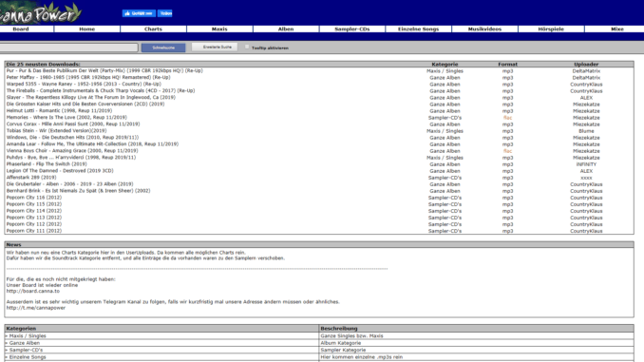Open the Charts menu
The width and height of the screenshot is (644, 362).
point(153,29)
